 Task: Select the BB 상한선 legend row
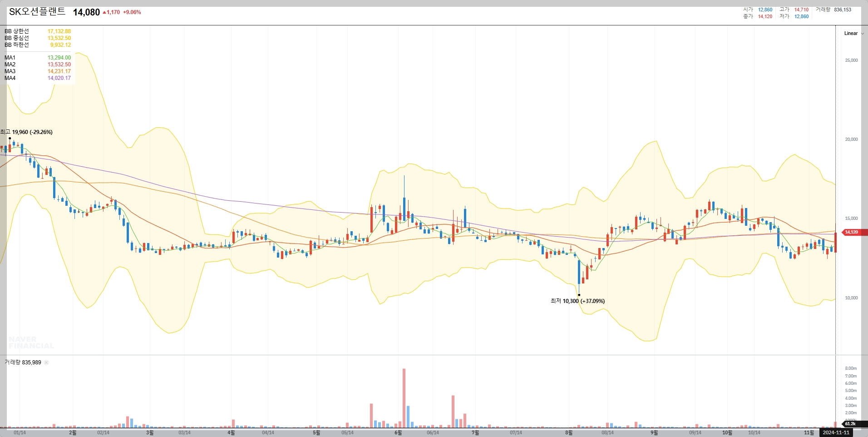tap(38, 31)
